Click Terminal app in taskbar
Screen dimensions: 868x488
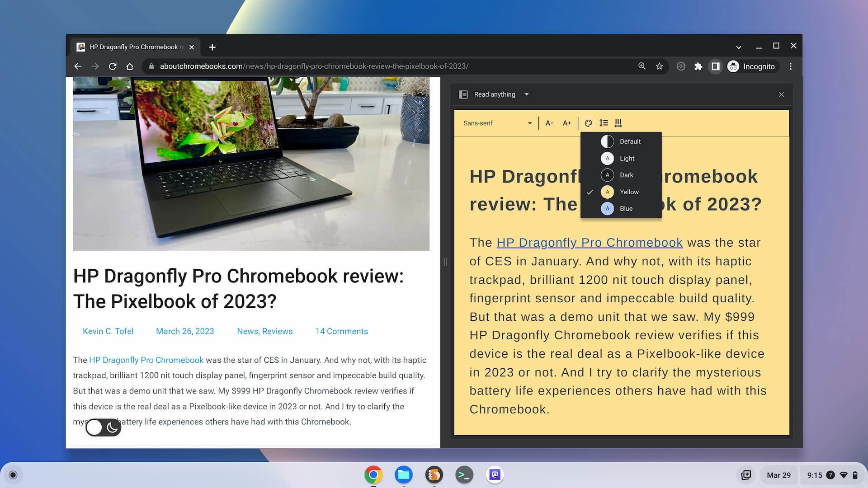tap(464, 474)
